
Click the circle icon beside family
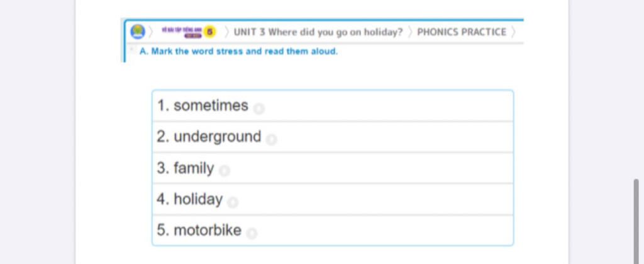point(225,171)
